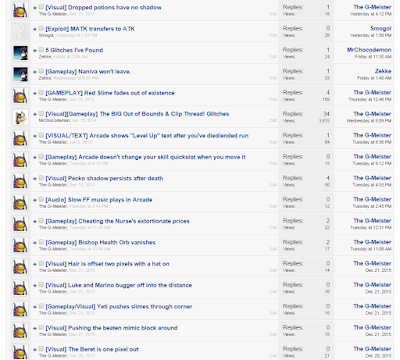
Task: Click unread dot before 'Bishop Health Orb vanishes'
Action: coord(35,243)
